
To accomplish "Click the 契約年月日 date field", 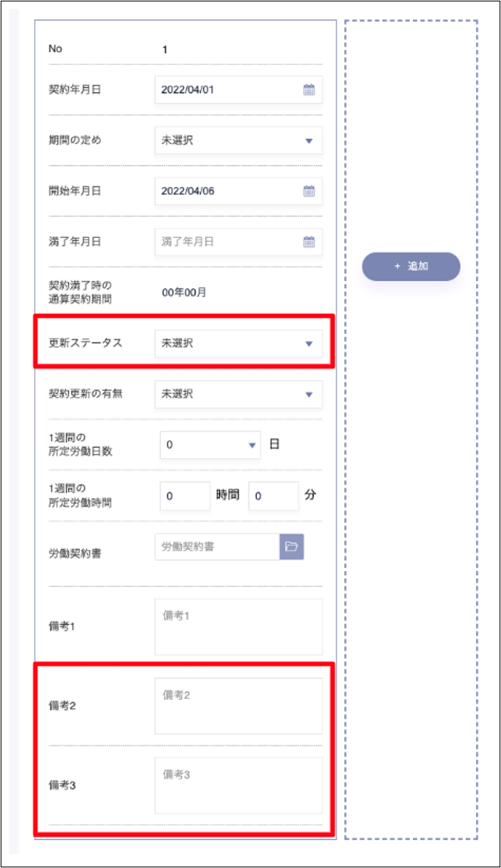I will 224,90.
